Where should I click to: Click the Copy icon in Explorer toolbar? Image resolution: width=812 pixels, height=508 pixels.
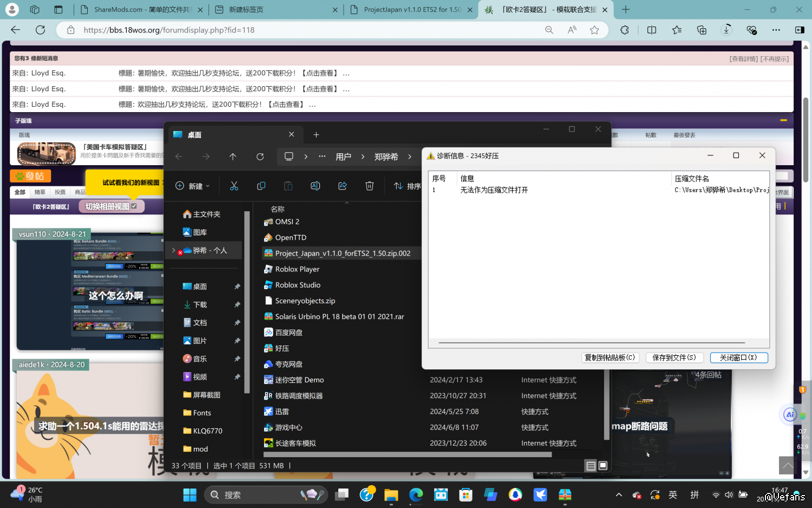(x=261, y=186)
